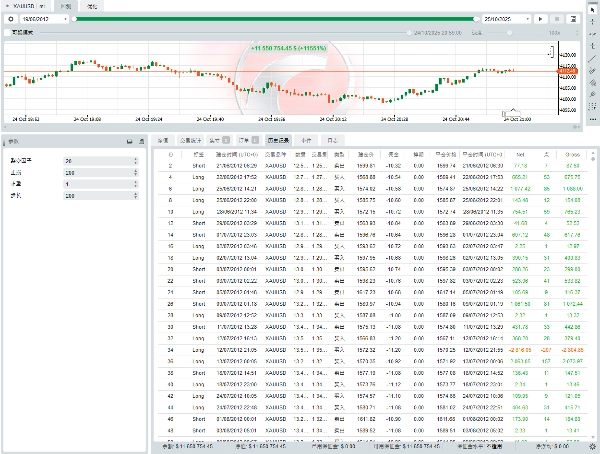This screenshot has height=454, width=600.
Task: Click the rightmost icon in the parameters panel header
Action: point(143,143)
